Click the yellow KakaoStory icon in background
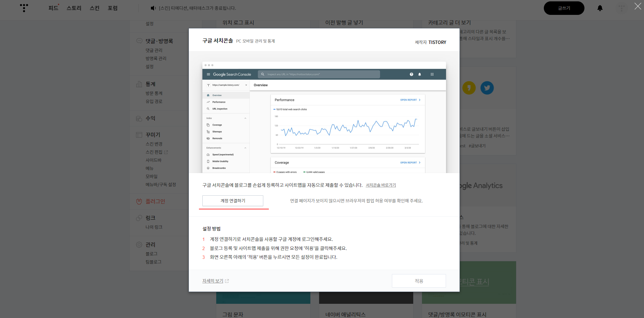 469,88
